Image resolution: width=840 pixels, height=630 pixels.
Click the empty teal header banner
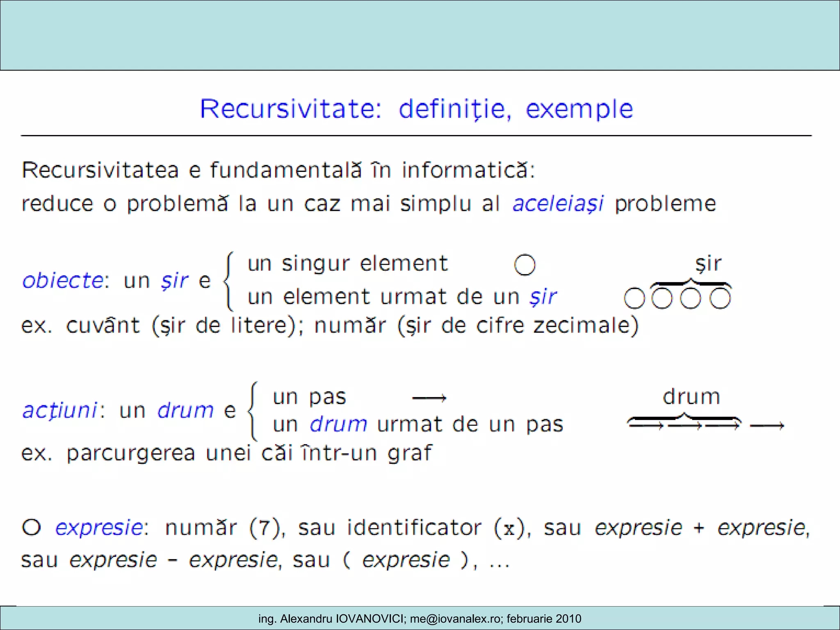click(x=420, y=35)
